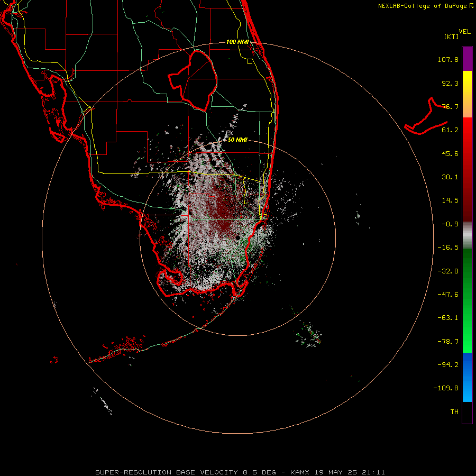Click the 14.5 legend value

450,200
